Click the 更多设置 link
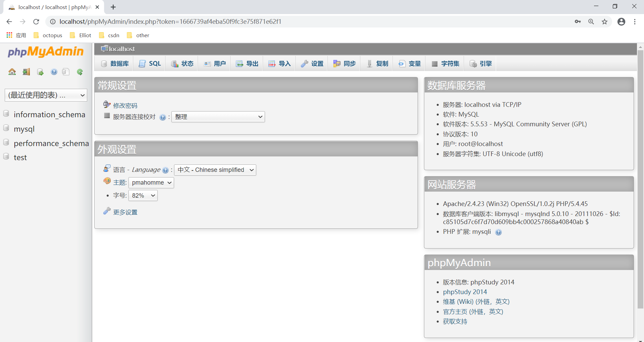Viewport: 644px width, 342px height. [x=125, y=212]
